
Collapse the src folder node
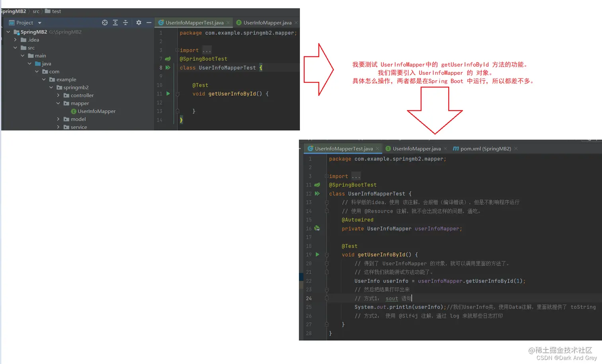tap(15, 48)
